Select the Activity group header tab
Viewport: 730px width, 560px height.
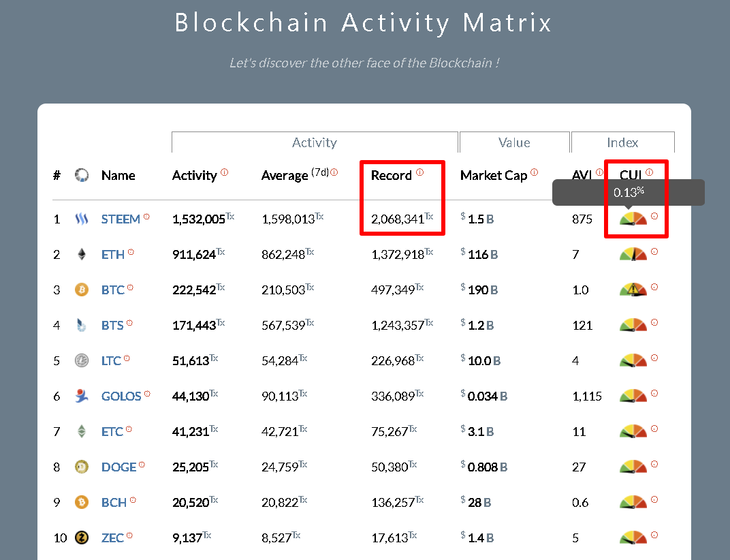point(315,142)
